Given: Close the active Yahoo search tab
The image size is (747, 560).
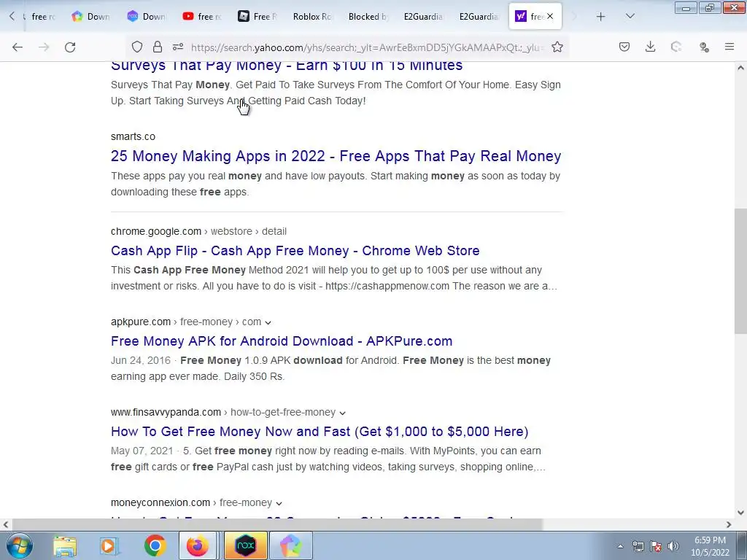Looking at the screenshot, I should pyautogui.click(x=550, y=16).
